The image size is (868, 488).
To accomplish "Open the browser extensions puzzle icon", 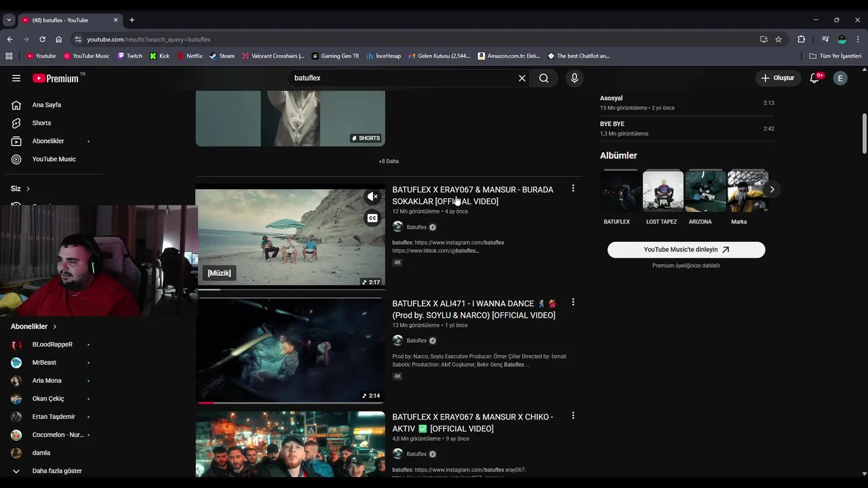I will [x=801, y=39].
